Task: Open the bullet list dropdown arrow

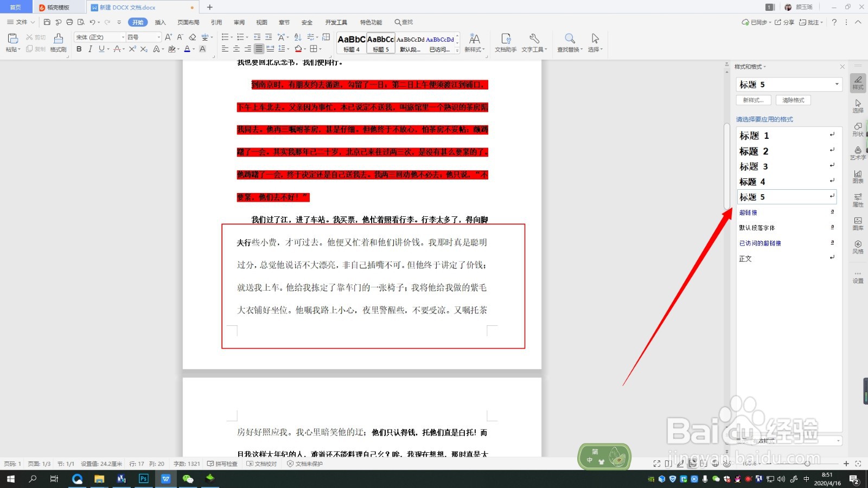Action: pos(232,37)
